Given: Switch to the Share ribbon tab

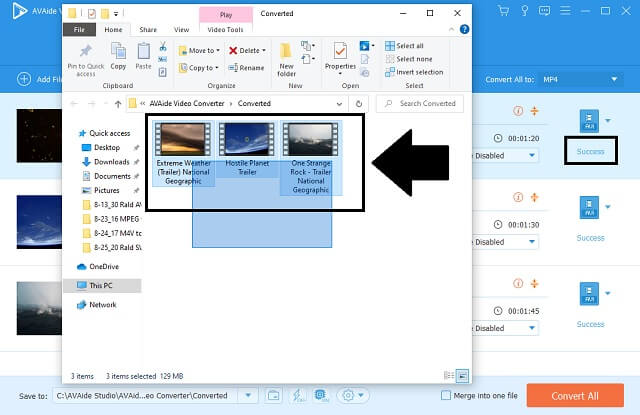Looking at the screenshot, I should tap(148, 29).
